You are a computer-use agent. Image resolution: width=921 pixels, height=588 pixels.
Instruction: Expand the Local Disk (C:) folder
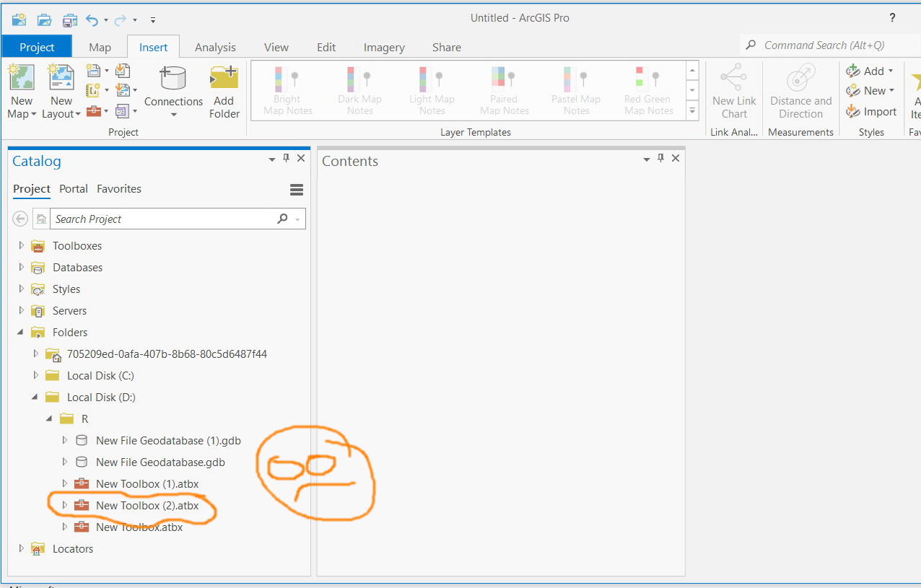35,376
